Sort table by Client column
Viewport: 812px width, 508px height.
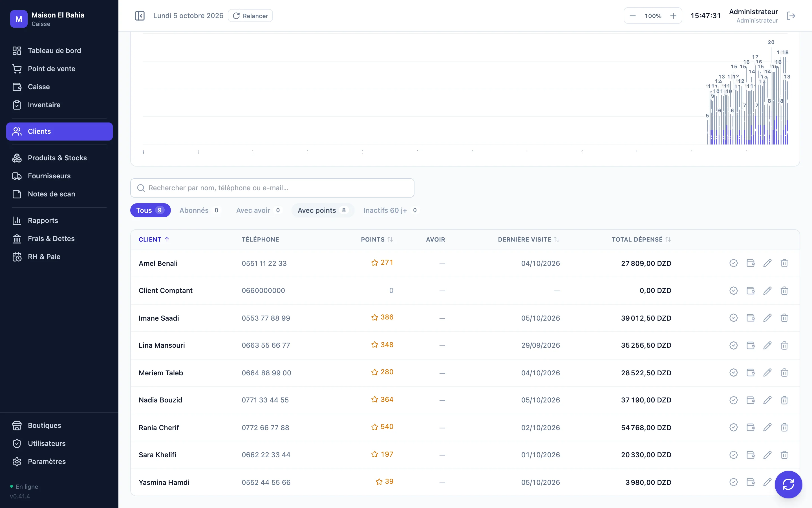coord(154,240)
